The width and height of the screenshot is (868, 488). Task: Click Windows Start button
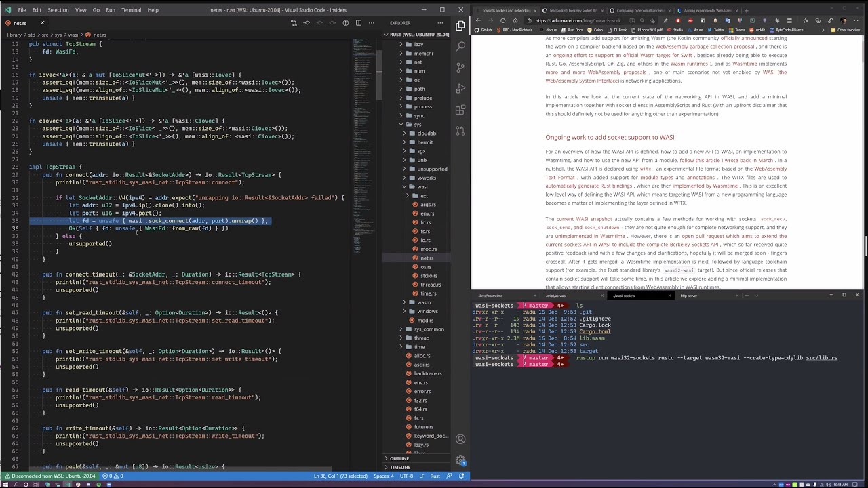click(5, 484)
